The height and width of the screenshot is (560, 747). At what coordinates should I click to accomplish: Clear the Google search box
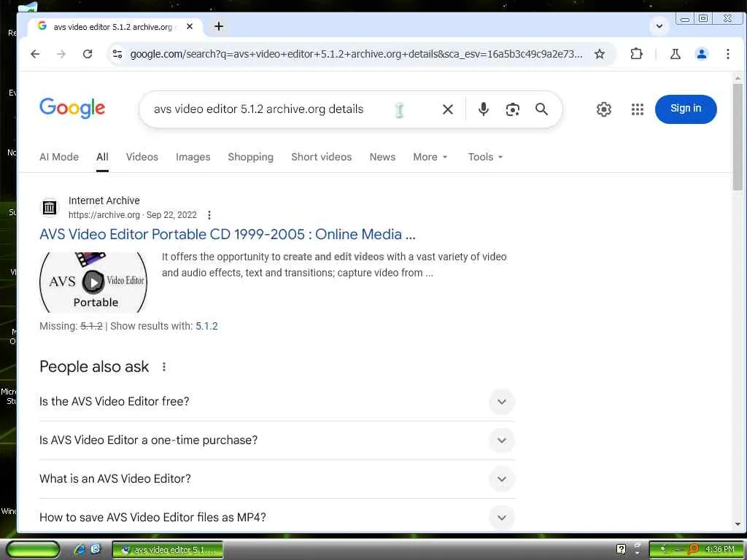click(447, 109)
